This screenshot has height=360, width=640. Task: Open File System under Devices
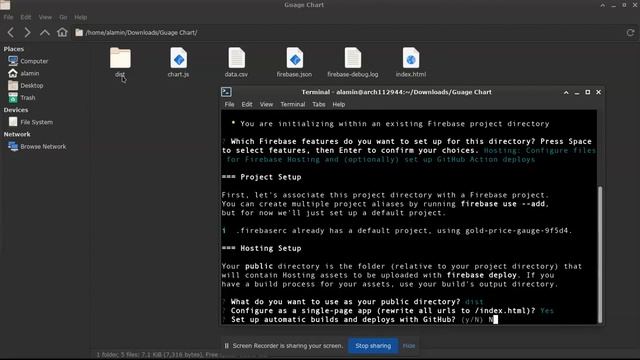pos(36,122)
